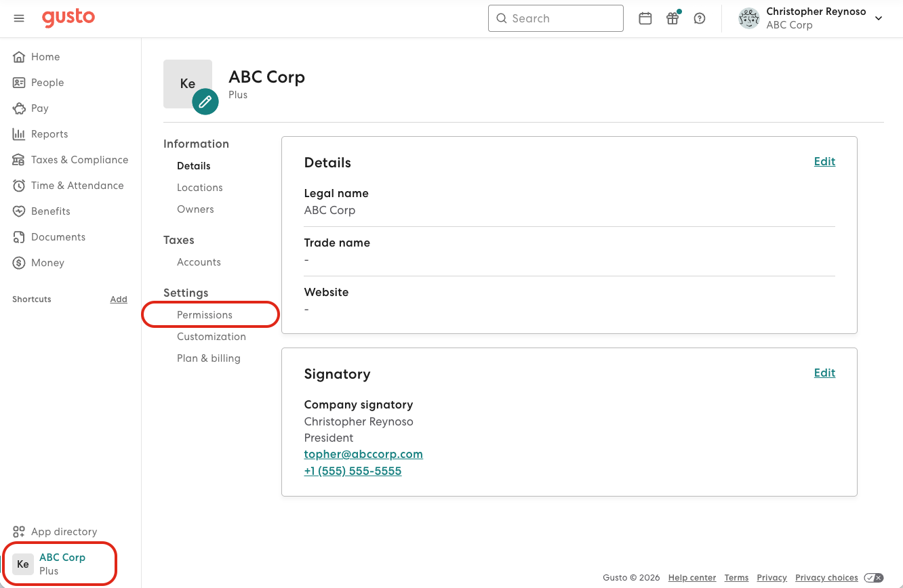Click Edit in the Details card
This screenshot has height=588, width=903.
coord(824,161)
